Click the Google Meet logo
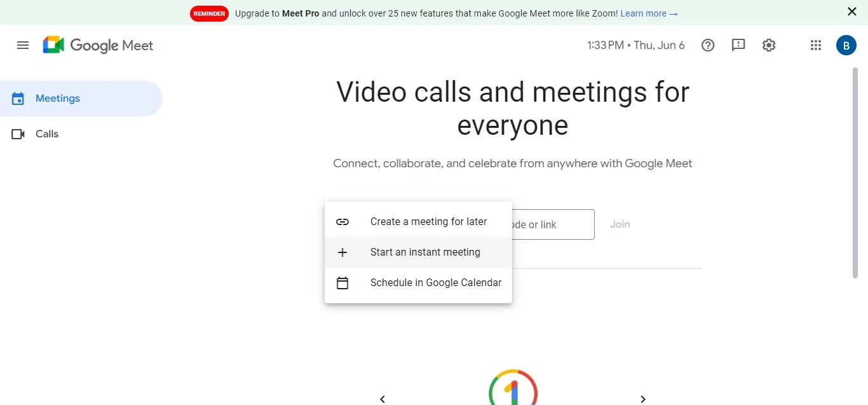The image size is (868, 405). (x=98, y=45)
